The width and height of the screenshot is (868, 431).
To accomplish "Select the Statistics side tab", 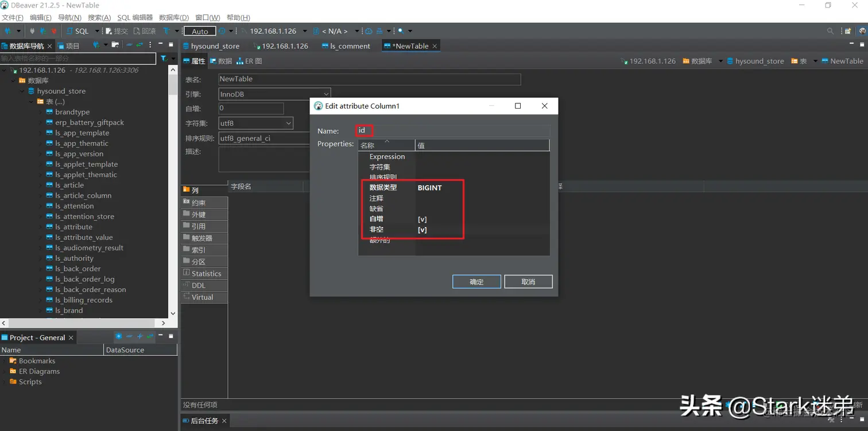I will pyautogui.click(x=204, y=274).
